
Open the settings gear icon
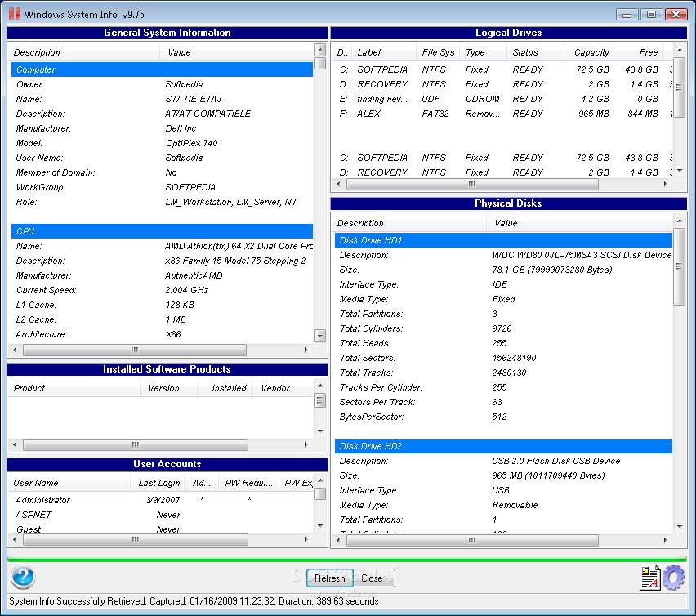pyautogui.click(x=674, y=578)
